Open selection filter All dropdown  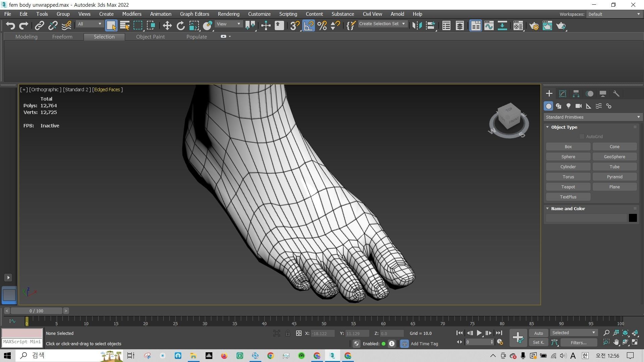(x=89, y=24)
